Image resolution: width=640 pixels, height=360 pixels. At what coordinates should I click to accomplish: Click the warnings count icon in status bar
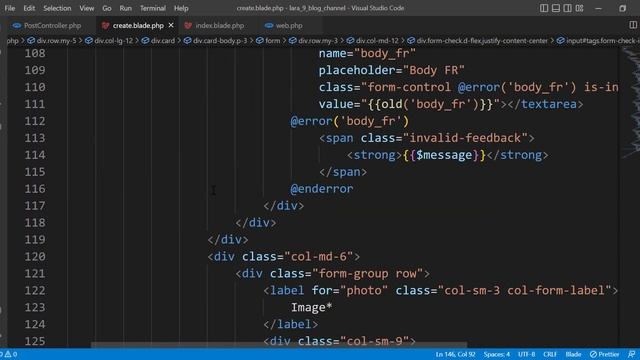click(x=8, y=354)
